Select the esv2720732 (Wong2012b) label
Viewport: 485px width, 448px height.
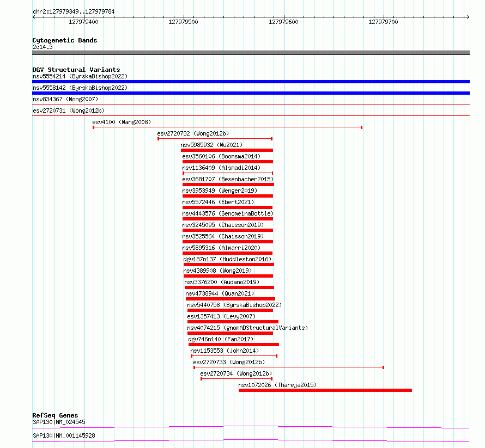coord(193,133)
